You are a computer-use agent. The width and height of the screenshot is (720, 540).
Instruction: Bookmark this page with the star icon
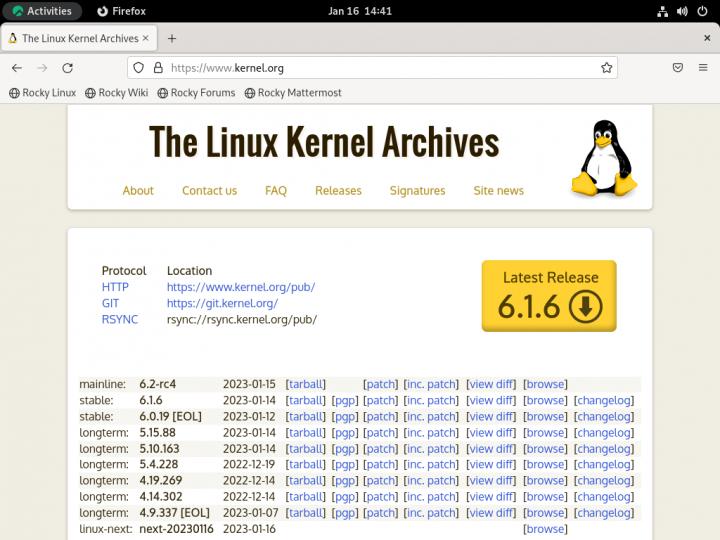(x=606, y=68)
